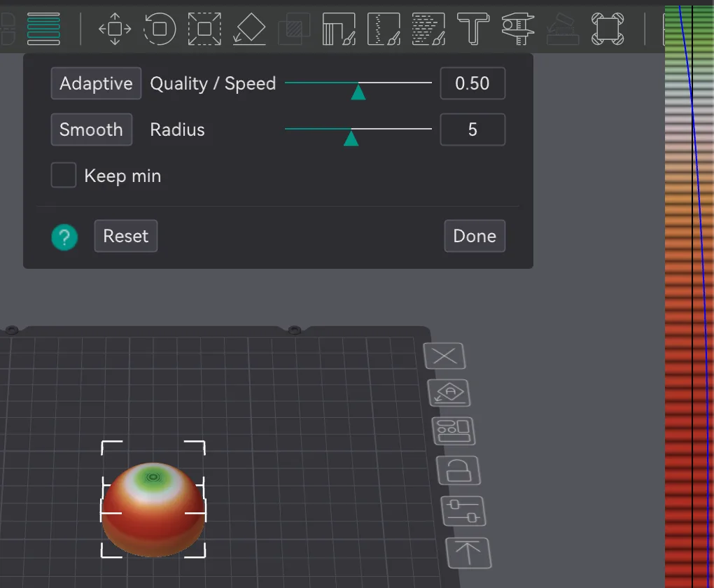Click the Quality / Speed slider handle
The height and width of the screenshot is (588, 714).
358,92
